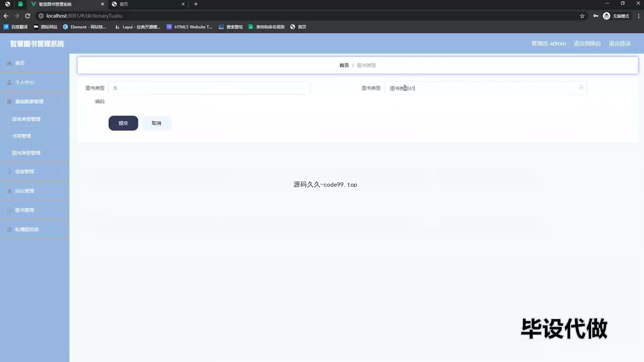
Task: Submit the form with 提交 button
Action: [x=123, y=123]
